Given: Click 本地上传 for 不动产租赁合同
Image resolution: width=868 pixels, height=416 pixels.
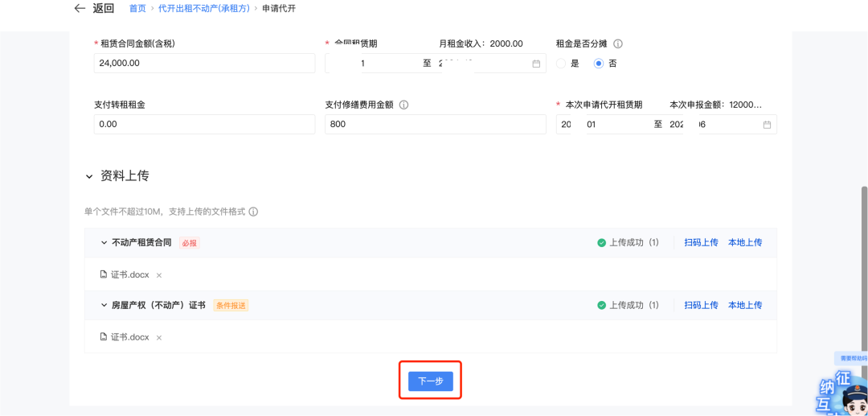Looking at the screenshot, I should click(x=745, y=243).
